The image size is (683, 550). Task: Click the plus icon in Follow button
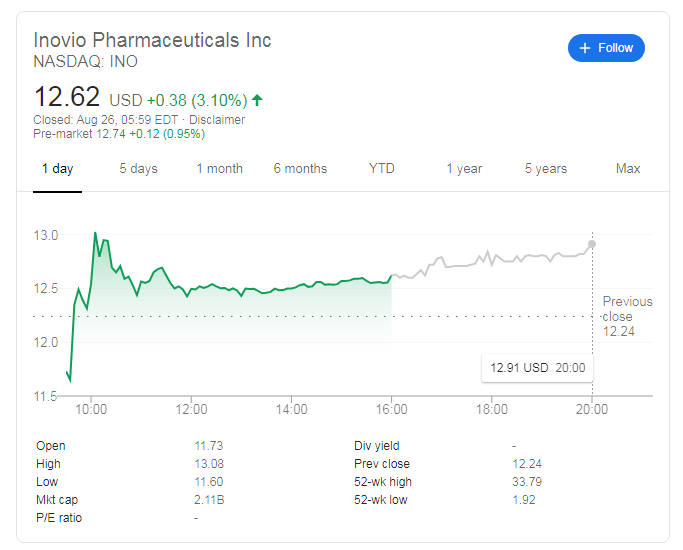585,48
